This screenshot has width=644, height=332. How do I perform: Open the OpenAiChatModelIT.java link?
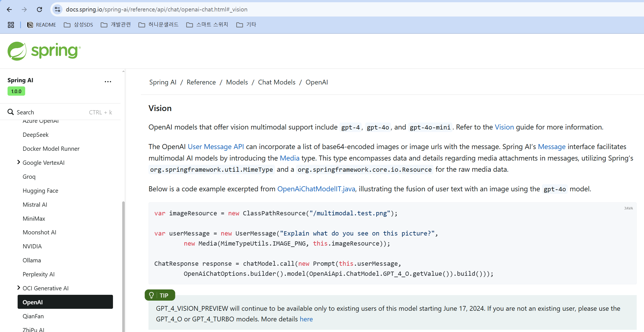(x=316, y=189)
